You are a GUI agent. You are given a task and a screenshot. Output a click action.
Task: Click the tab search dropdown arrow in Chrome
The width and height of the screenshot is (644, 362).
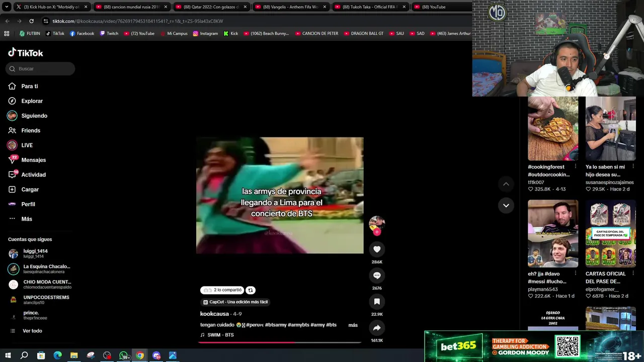pos(7,7)
